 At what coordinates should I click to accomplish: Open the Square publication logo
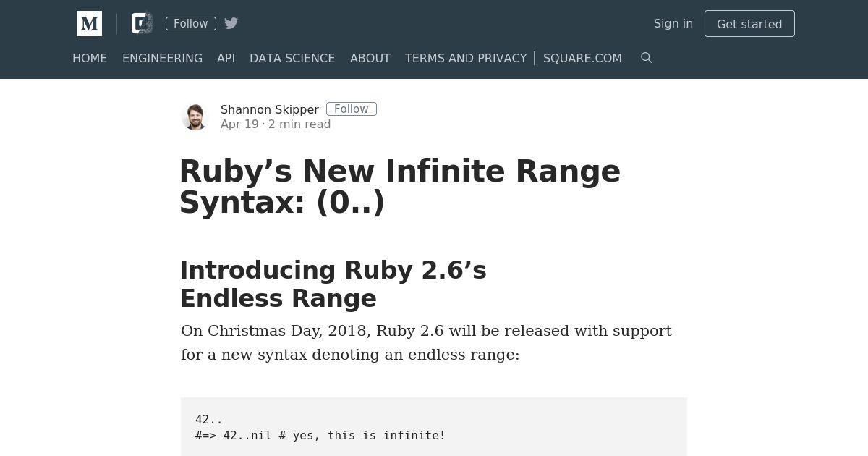142,24
